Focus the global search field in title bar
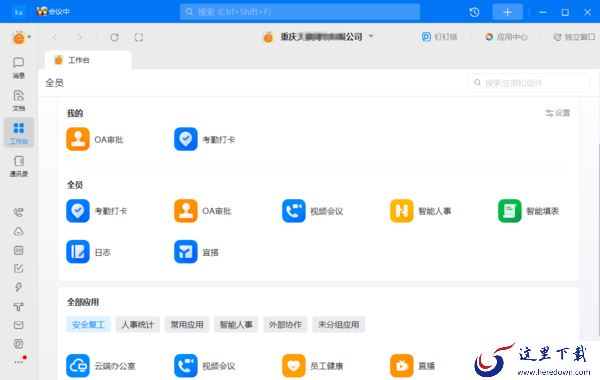The width and height of the screenshot is (600, 380). [300, 12]
